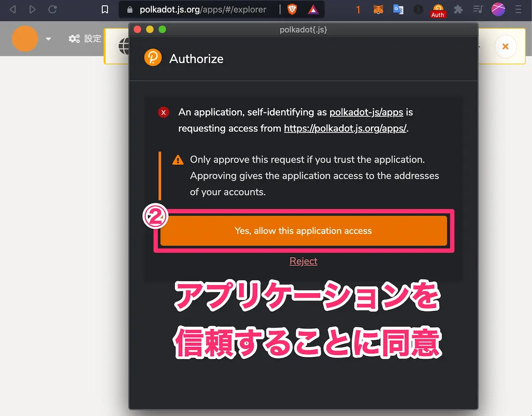Click the orange network circle logo
The height and width of the screenshot is (416, 532).
25,39
